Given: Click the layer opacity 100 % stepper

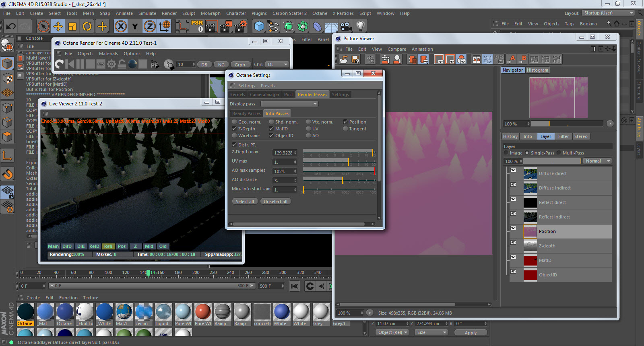Looking at the screenshot, I should [521, 161].
